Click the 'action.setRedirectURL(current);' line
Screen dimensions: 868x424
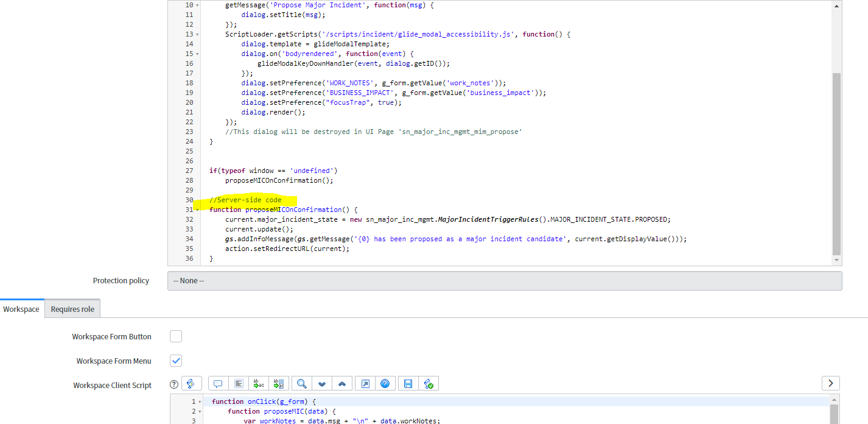click(287, 249)
